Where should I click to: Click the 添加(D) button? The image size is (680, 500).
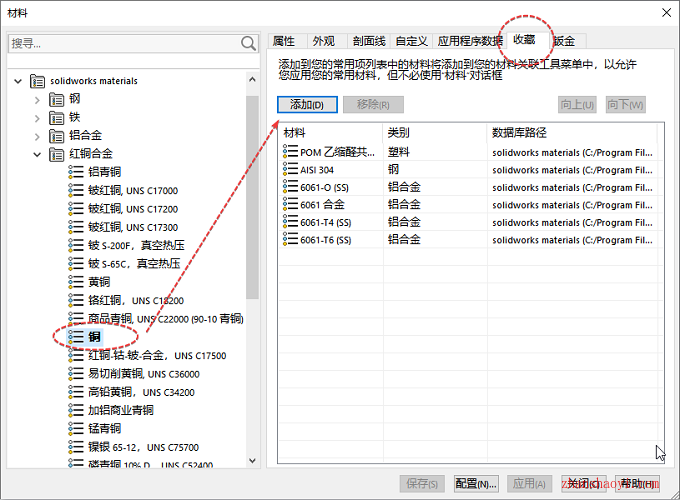tap(307, 105)
